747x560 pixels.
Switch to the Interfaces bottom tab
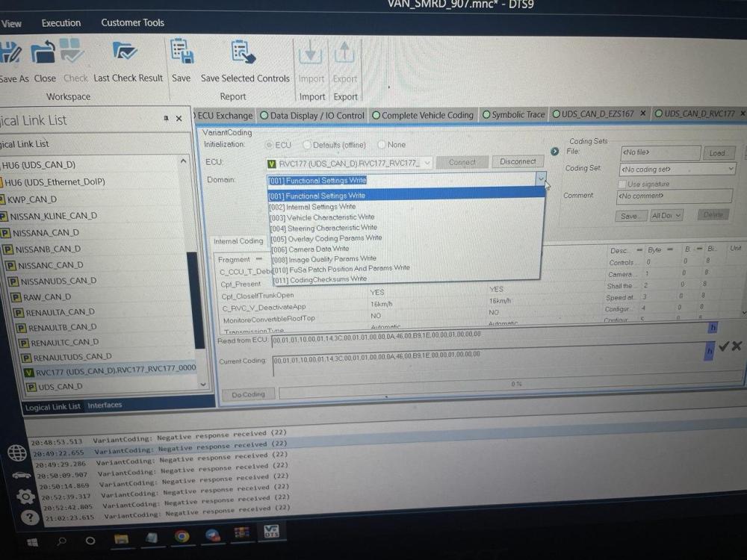click(105, 405)
